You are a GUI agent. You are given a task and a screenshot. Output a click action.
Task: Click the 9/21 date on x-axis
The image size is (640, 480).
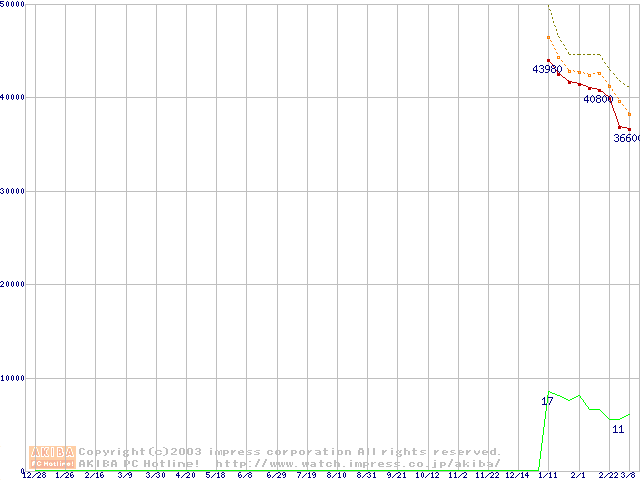click(397, 475)
